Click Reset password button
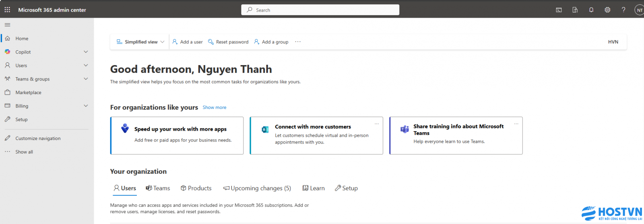The height and width of the screenshot is (224, 644). coord(228,42)
